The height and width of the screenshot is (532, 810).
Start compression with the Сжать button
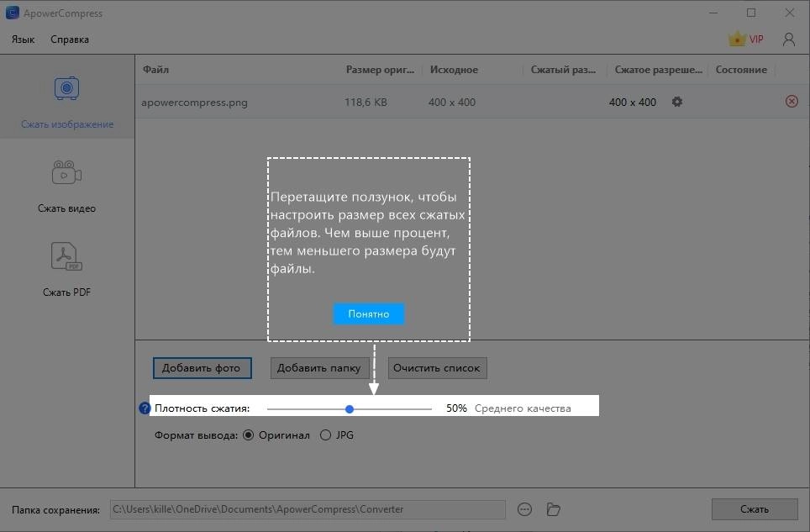(755, 509)
